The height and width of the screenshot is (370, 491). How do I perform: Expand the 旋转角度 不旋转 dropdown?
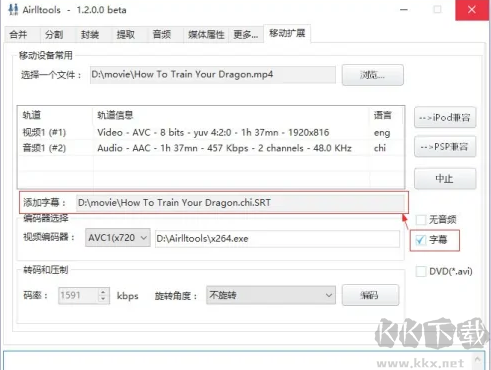pyautogui.click(x=271, y=295)
